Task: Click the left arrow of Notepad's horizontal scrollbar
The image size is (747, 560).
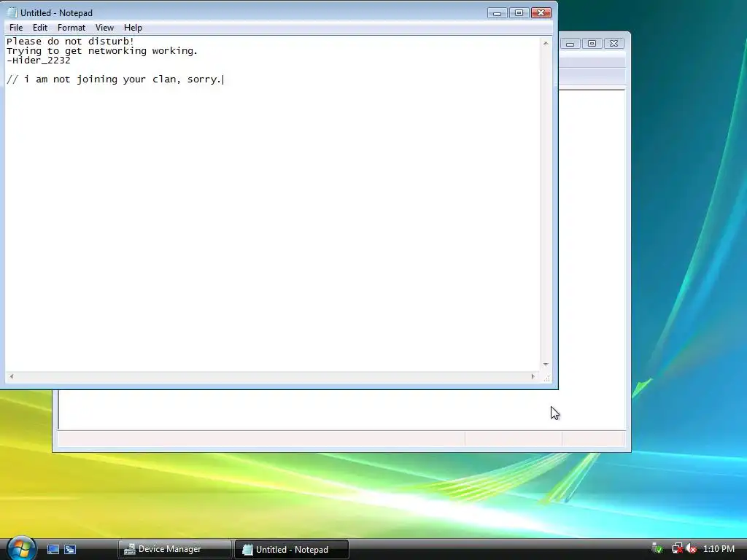Action: click(12, 377)
